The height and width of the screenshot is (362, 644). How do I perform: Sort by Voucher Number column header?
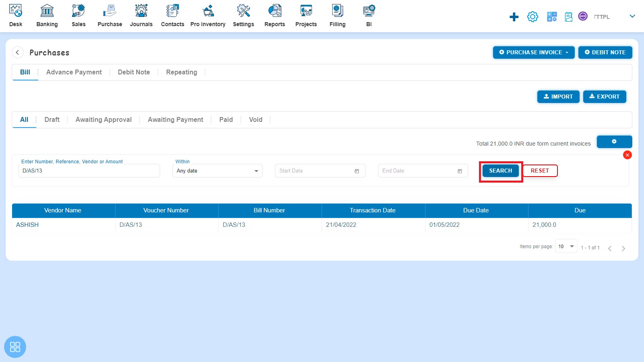pos(166,210)
